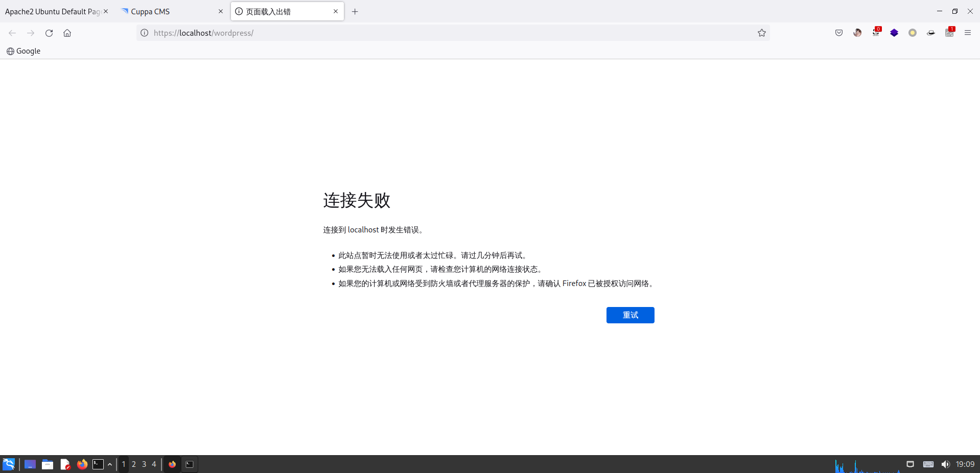
Task: Open the tray notification icon
Action: 910,464
